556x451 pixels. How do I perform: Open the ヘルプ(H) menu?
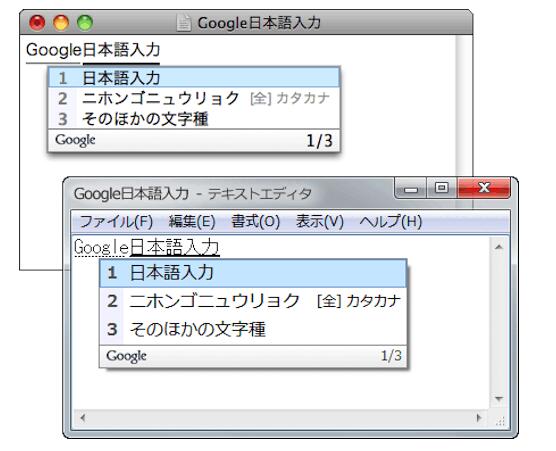coord(390,222)
